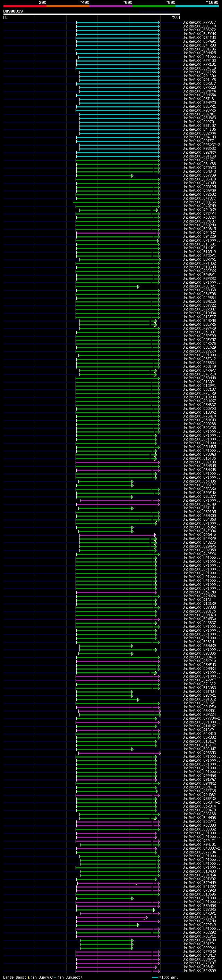Select the UniRef100_O94229 entry
Image resolution: width=222 pixels, height=980 pixels.
(x=199, y=237)
